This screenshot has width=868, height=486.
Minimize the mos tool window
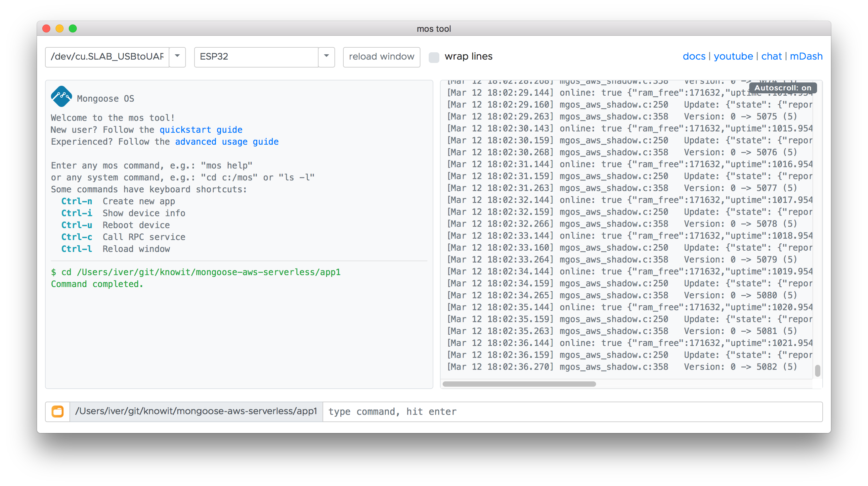tap(60, 29)
